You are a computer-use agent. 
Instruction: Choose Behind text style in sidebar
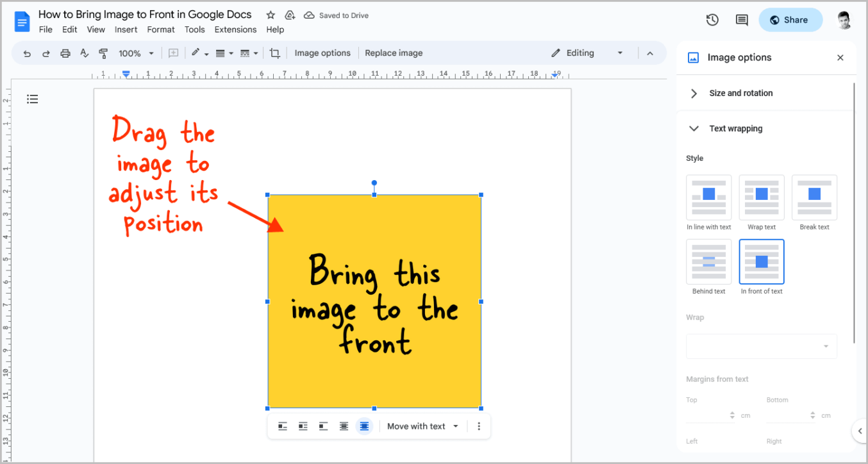pos(709,261)
